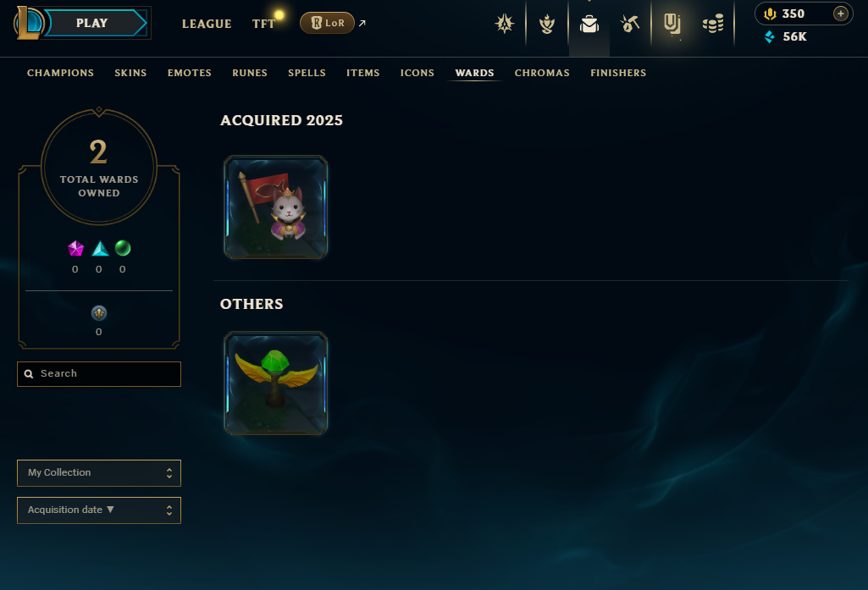Open the Clash trophy icon
This screenshot has height=590, width=868.
pos(547,24)
